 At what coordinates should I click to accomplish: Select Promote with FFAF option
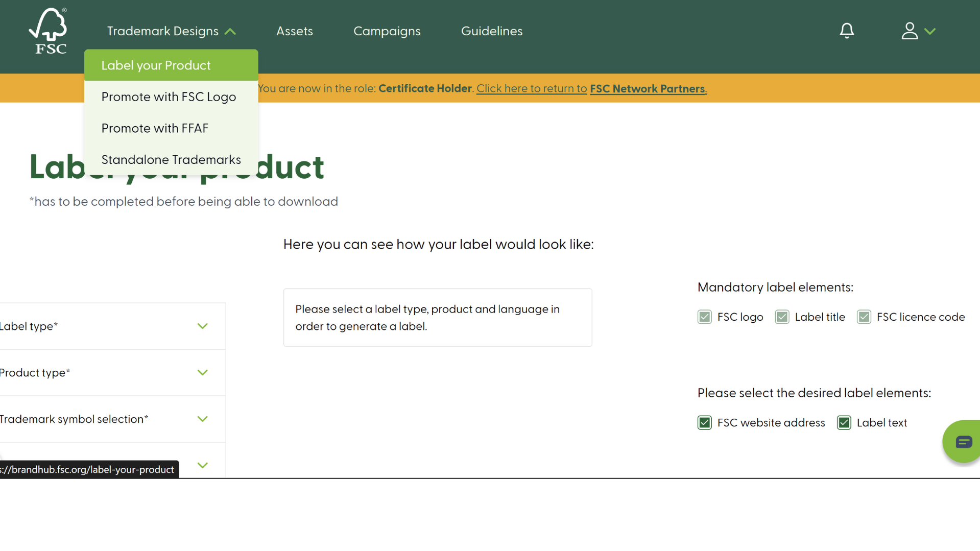click(155, 128)
